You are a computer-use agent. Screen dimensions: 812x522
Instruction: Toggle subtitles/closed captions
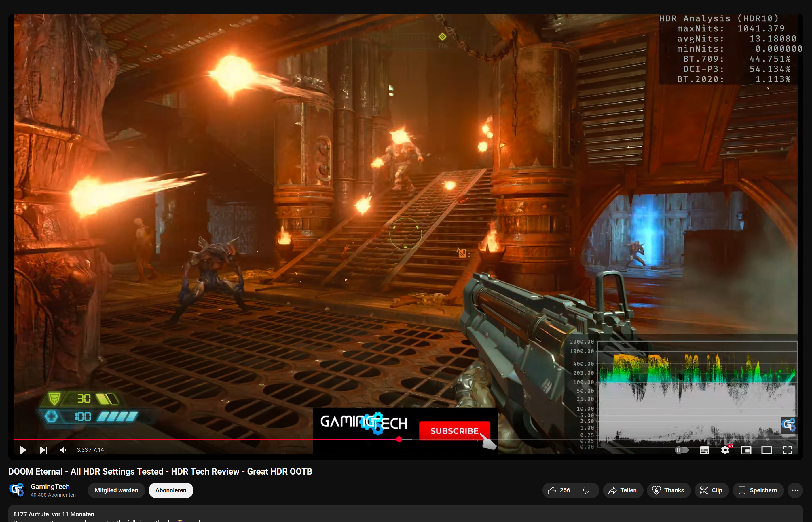pos(705,450)
